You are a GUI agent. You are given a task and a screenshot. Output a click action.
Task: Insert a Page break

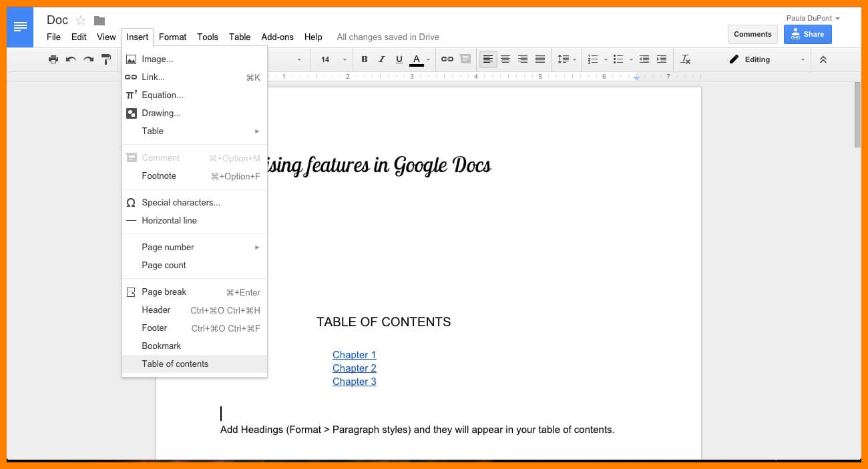[194, 292]
